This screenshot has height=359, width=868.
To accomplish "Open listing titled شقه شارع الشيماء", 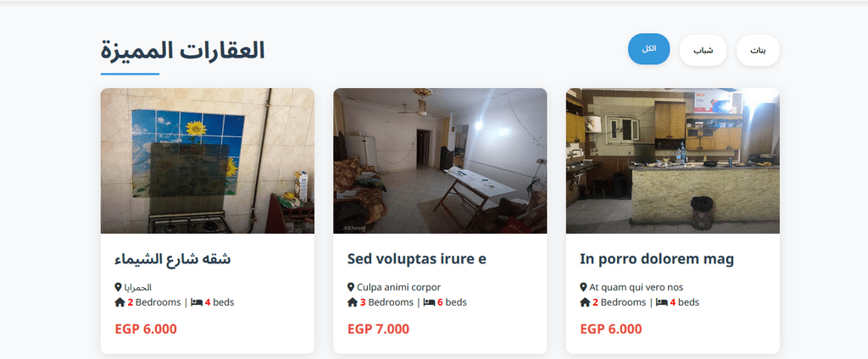I will [x=172, y=258].
